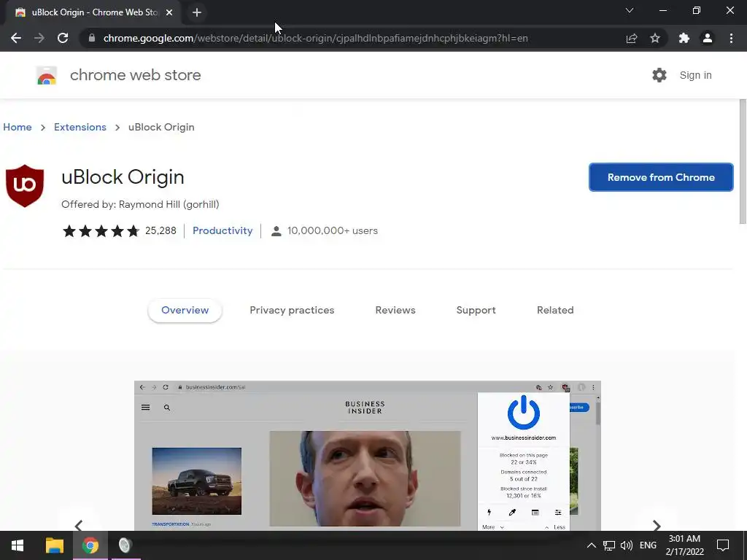Click the browser forward arrow
Image resolution: width=747 pixels, height=560 pixels.
[x=39, y=38]
